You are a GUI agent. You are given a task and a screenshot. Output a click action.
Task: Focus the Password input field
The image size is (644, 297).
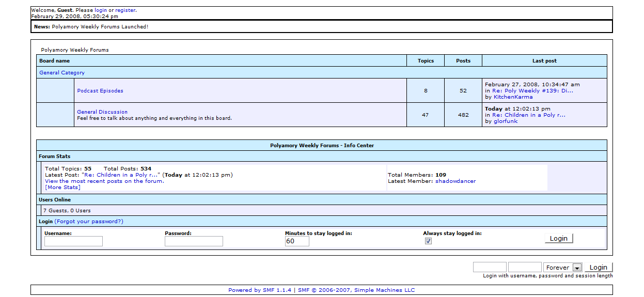click(x=194, y=241)
